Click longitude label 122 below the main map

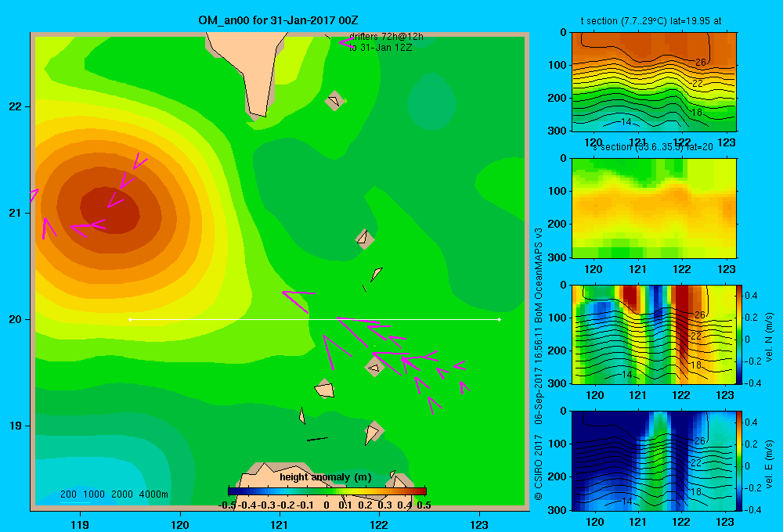(379, 524)
